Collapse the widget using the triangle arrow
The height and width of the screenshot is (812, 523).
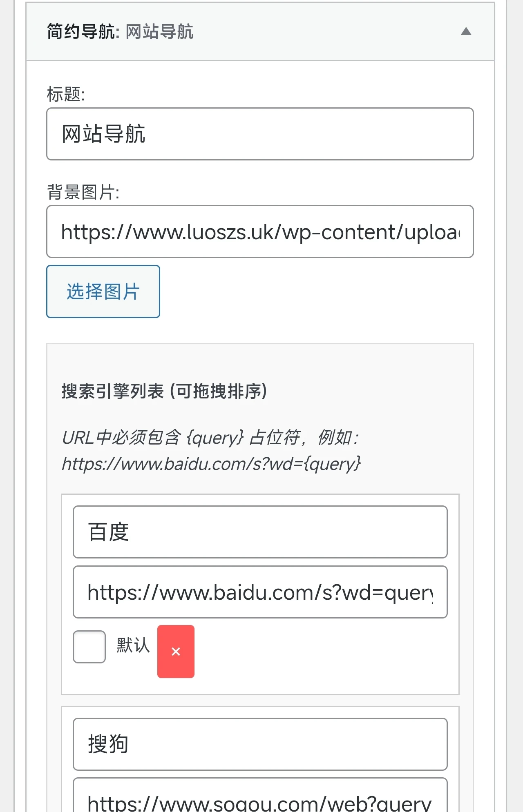pyautogui.click(x=466, y=31)
